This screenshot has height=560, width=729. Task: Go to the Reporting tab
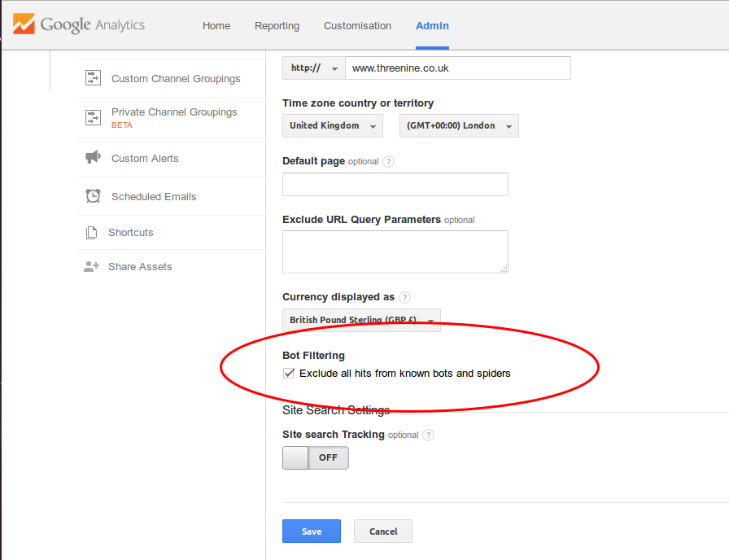click(277, 25)
